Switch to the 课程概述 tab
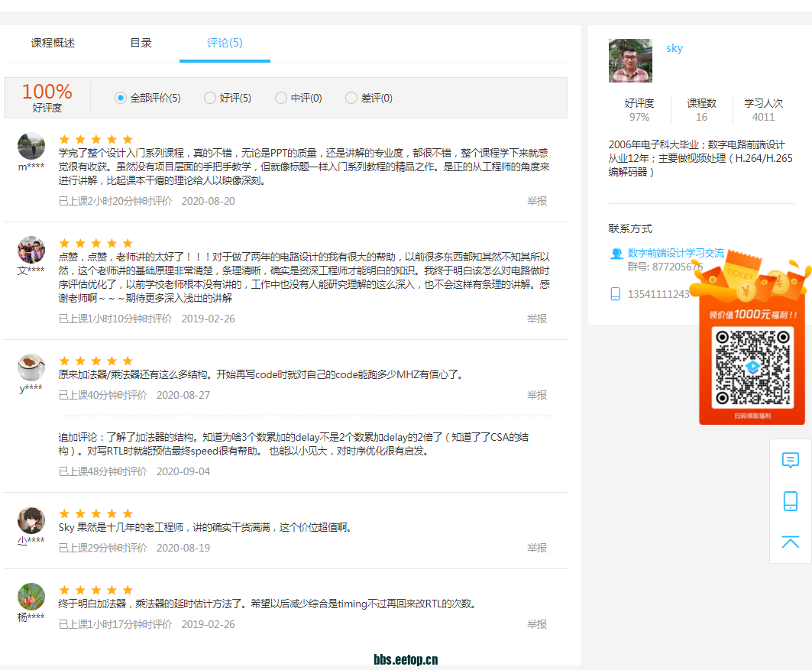812x670 pixels. coord(53,43)
